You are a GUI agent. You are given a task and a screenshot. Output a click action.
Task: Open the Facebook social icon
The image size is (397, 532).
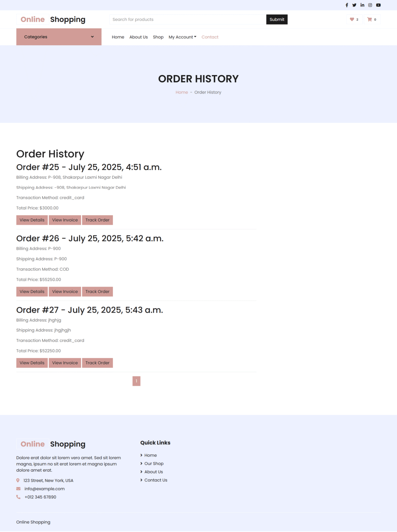click(x=346, y=5)
